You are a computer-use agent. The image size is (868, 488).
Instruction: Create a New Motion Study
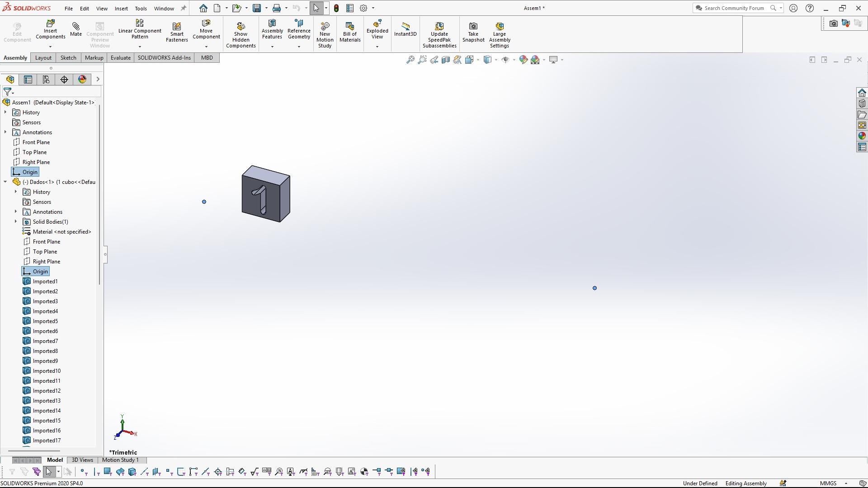click(325, 34)
